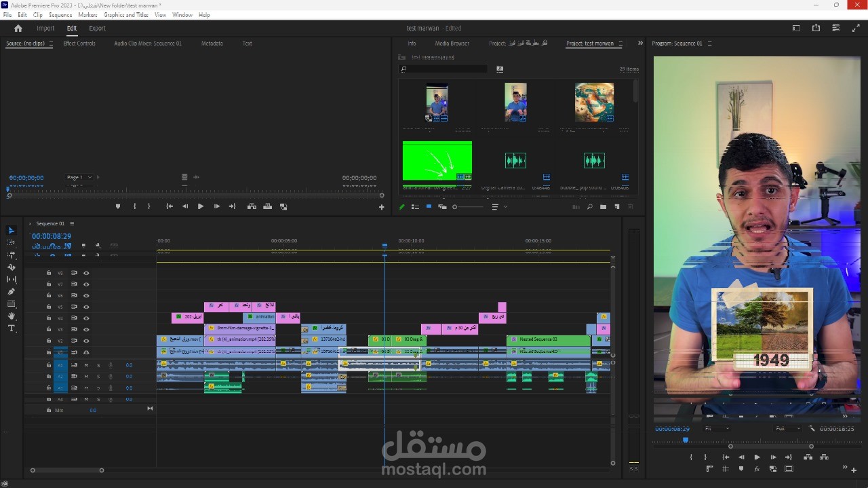Switch Project panel to Freeform view

pyautogui.click(x=442, y=207)
